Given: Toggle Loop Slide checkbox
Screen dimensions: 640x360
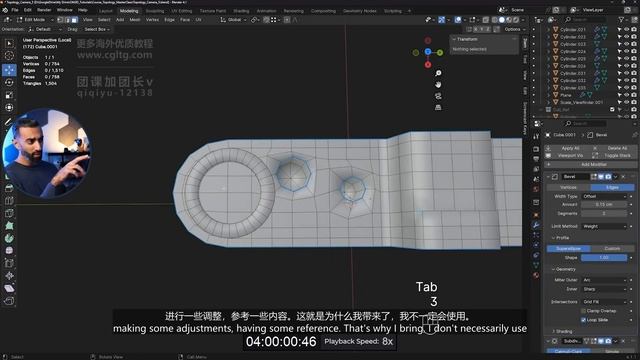Looking at the screenshot, I should (583, 320).
